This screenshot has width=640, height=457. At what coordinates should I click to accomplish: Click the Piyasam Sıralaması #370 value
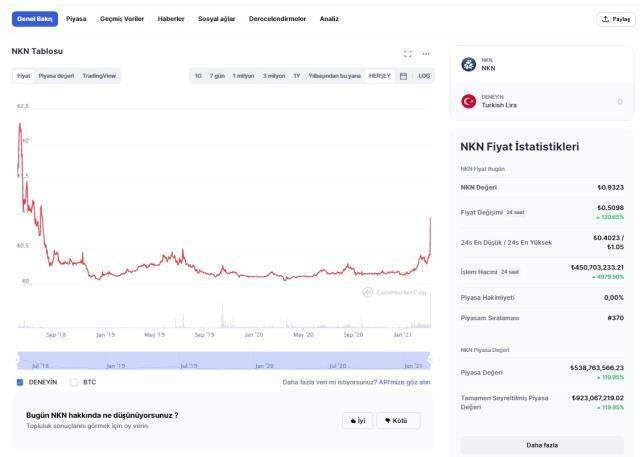click(616, 318)
